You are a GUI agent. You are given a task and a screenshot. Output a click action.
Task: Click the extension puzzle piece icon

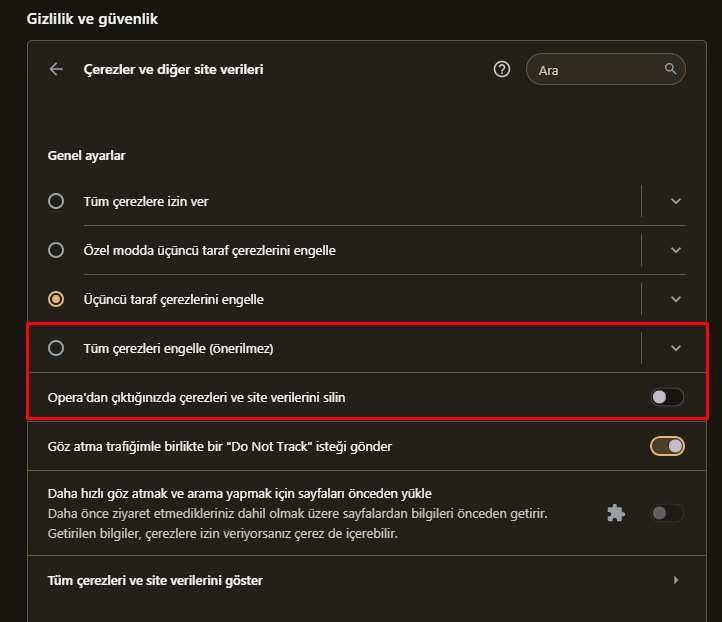[x=616, y=513]
